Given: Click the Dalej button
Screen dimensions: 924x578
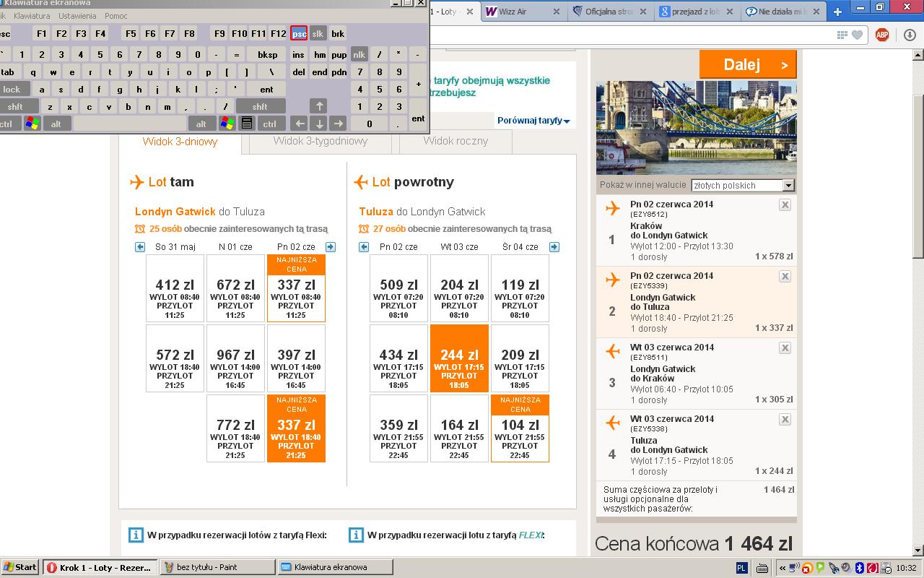Looking at the screenshot, I should (x=748, y=64).
